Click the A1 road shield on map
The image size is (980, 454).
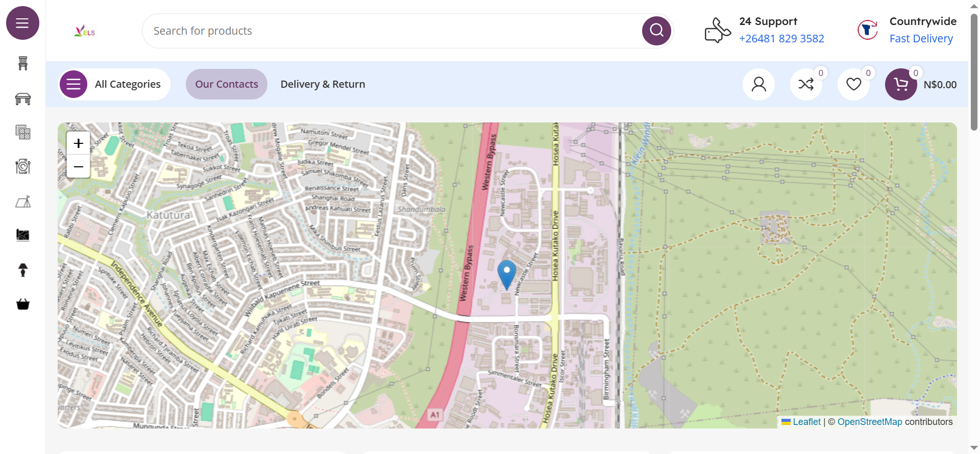click(x=435, y=415)
